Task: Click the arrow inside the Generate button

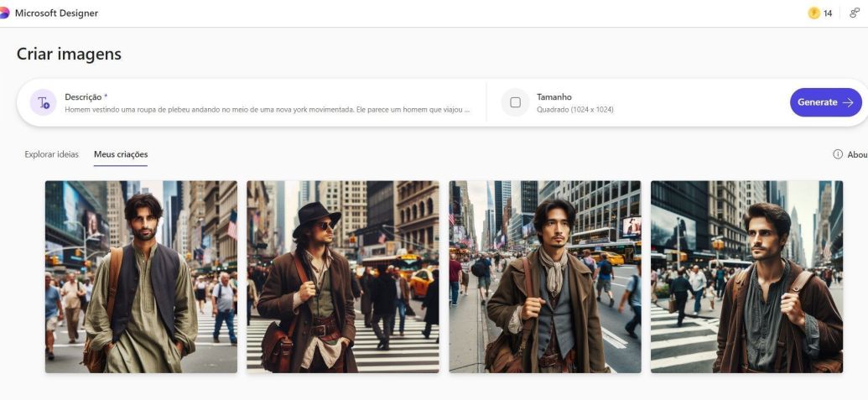Action: 848,102
